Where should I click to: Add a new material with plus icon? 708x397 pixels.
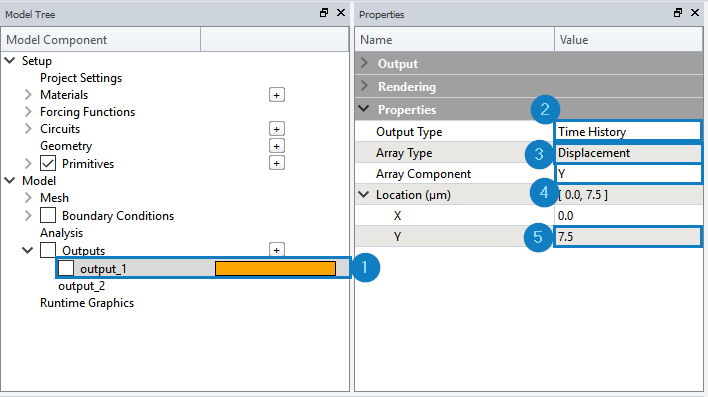click(277, 95)
